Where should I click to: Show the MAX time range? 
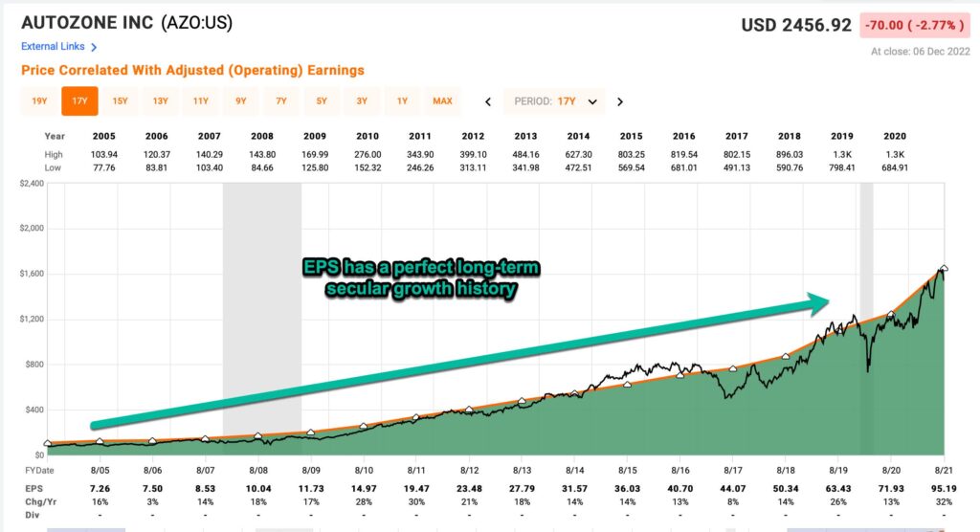pyautogui.click(x=442, y=101)
